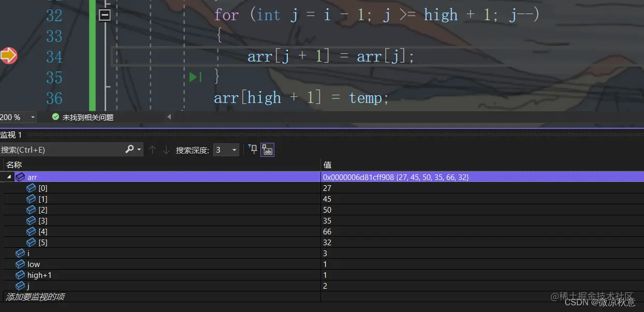Click the value 45 cell
644x312 pixels.
(x=482, y=199)
